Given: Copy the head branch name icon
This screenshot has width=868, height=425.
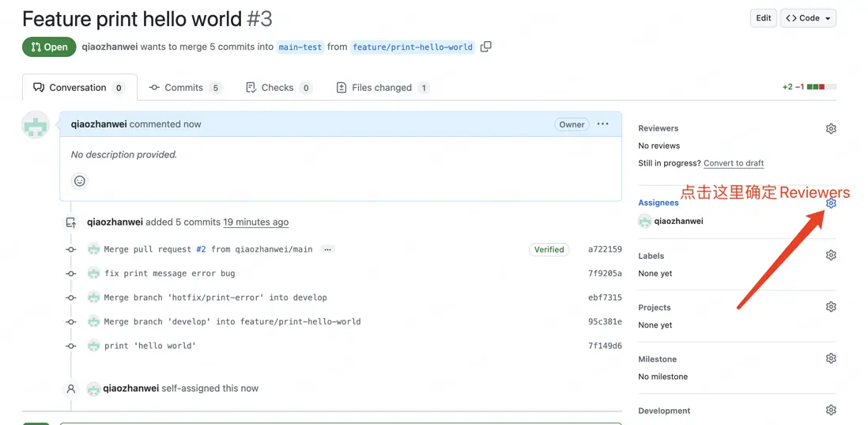Looking at the screenshot, I should coord(485,47).
